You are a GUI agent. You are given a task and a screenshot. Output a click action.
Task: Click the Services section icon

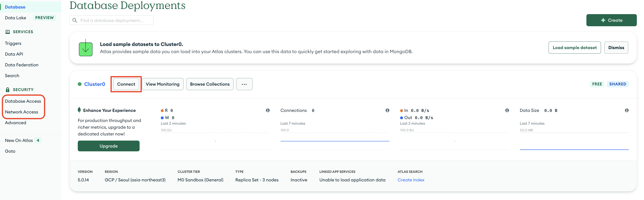[7, 32]
